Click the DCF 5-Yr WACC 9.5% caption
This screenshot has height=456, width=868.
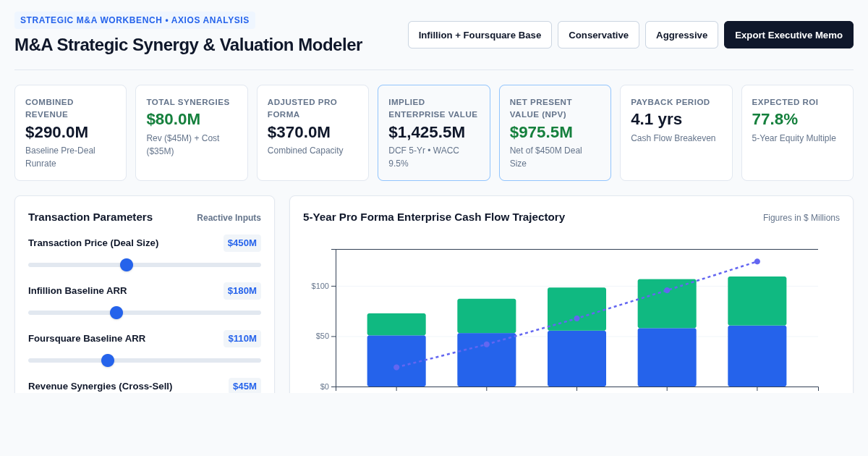[x=424, y=157]
